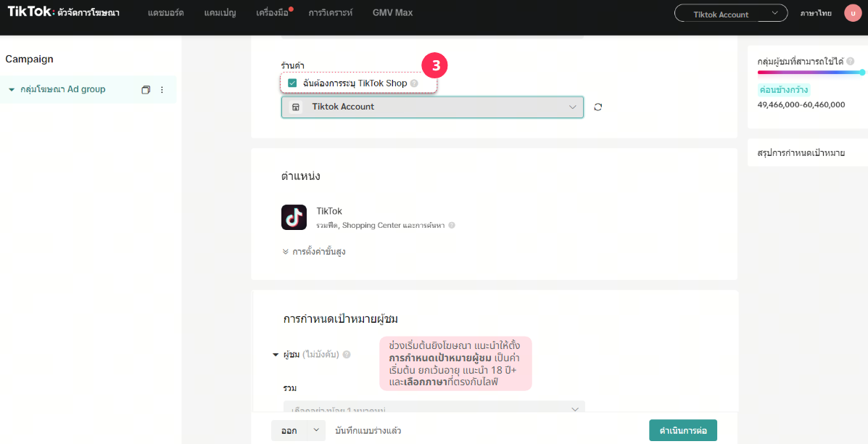Click the info icon beside placement description
The height and width of the screenshot is (444, 868).
[x=452, y=226]
